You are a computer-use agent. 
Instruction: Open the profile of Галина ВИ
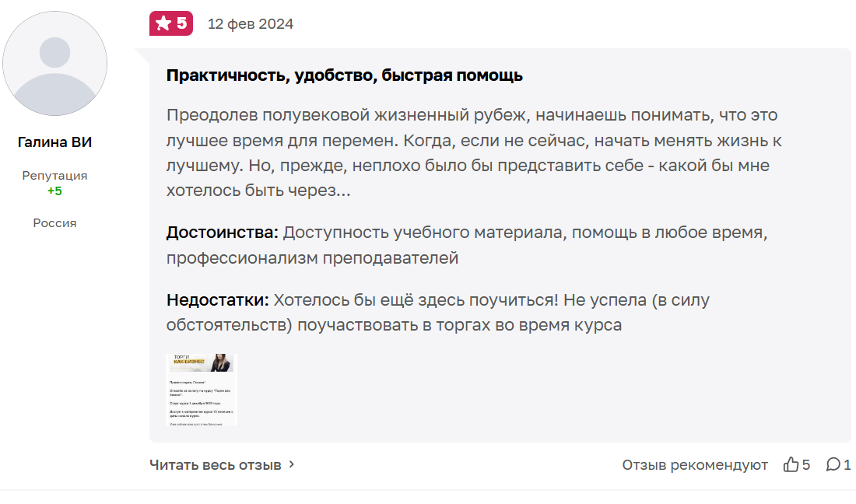[x=54, y=142]
